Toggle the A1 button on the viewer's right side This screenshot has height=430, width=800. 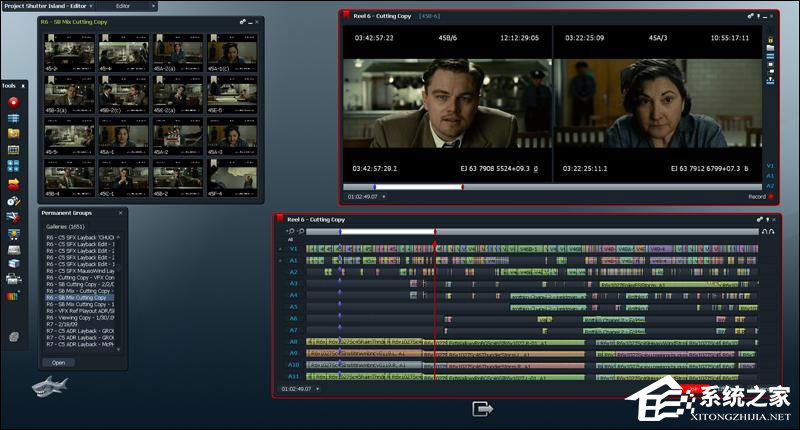[x=770, y=176]
